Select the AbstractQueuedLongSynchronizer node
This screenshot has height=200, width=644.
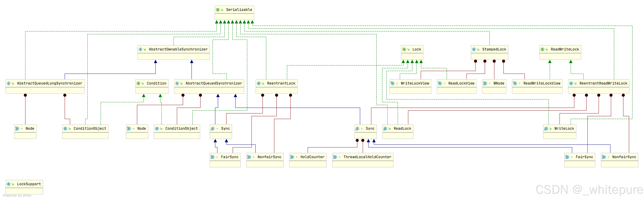[x=50, y=84]
